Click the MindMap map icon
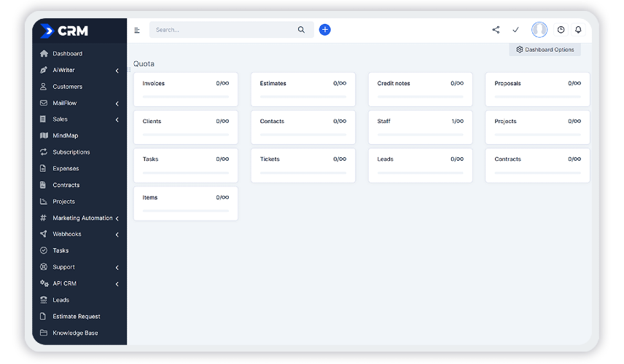The image size is (624, 364). pyautogui.click(x=44, y=135)
